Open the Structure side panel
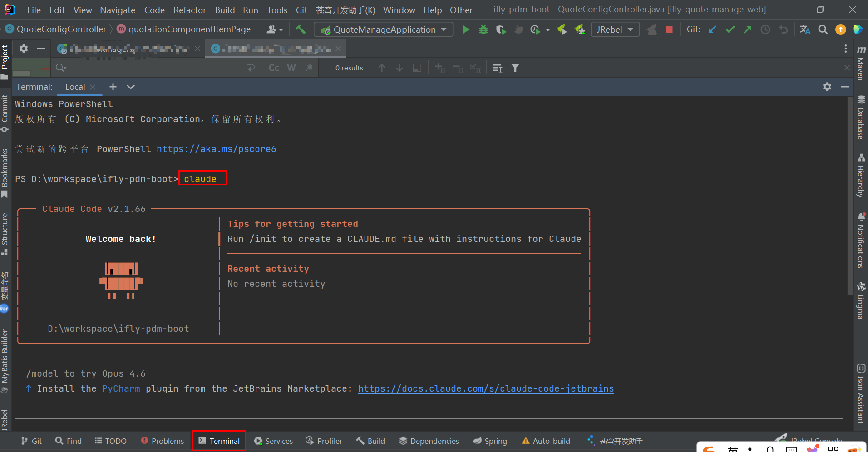Screen dimensions: 868x452 click(x=5, y=234)
